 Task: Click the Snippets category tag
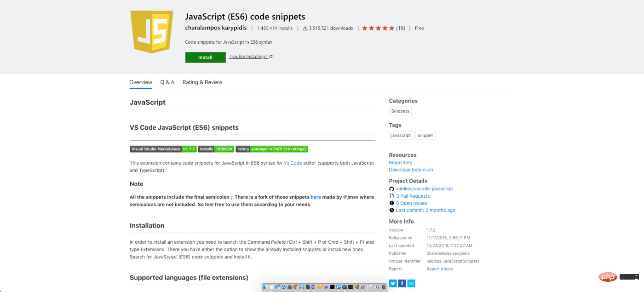click(400, 111)
